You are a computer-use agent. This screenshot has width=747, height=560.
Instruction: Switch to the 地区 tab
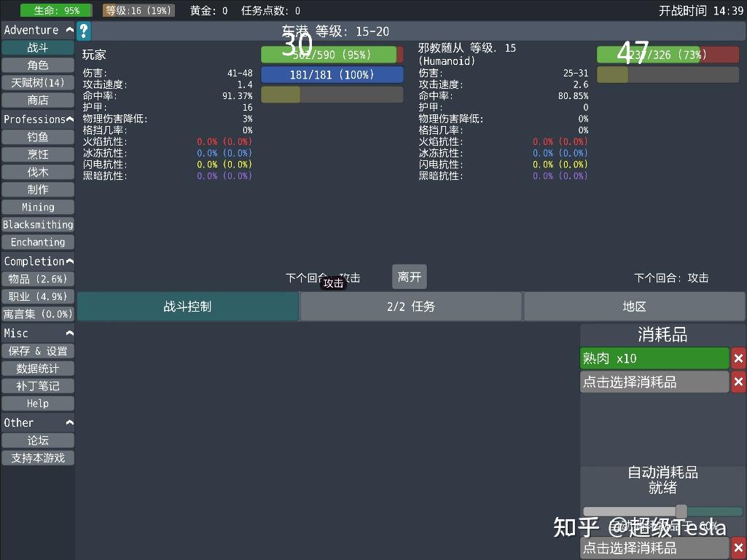pos(634,307)
